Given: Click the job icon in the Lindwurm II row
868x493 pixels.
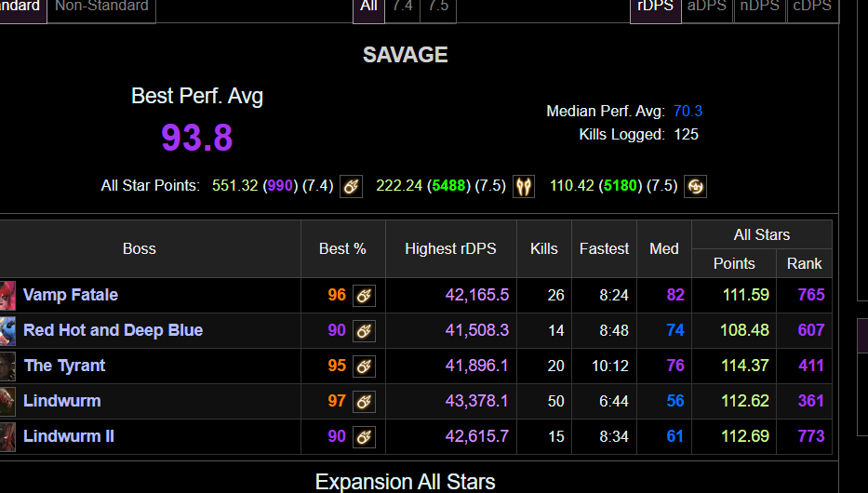Looking at the screenshot, I should (365, 437).
